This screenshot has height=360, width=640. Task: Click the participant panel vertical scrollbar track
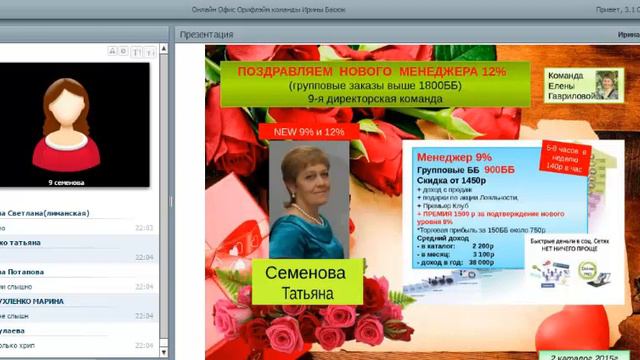164,200
